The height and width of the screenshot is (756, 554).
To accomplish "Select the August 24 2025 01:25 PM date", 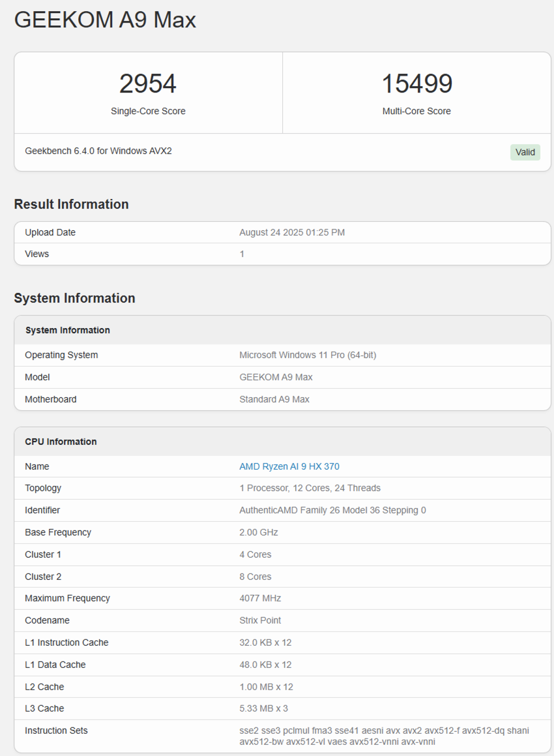I will 292,232.
